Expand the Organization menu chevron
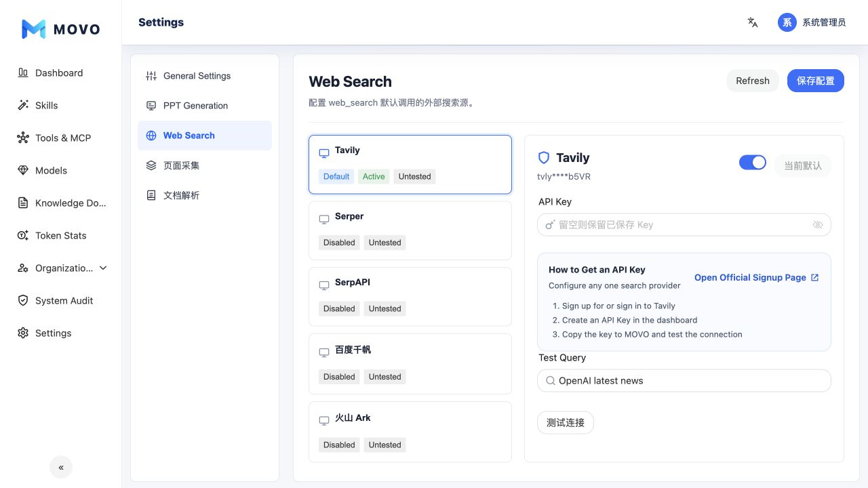The width and height of the screenshot is (868, 488). click(103, 268)
